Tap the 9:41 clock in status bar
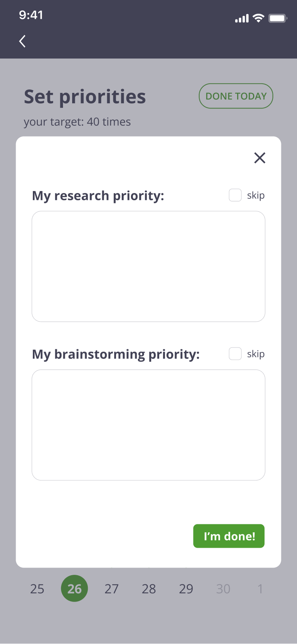 pos(31,15)
